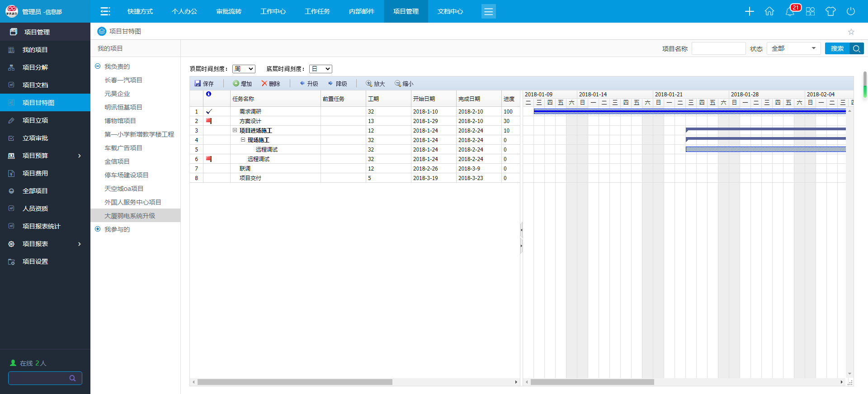Zoom in on the Gantt chart with 放大
The width and height of the screenshot is (868, 394).
coord(369,84)
